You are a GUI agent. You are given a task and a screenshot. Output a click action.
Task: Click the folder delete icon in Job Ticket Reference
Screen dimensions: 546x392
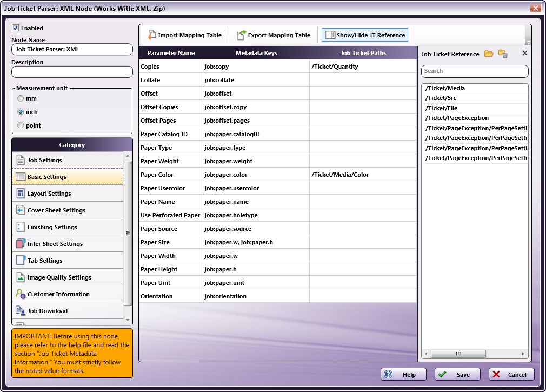(x=503, y=54)
